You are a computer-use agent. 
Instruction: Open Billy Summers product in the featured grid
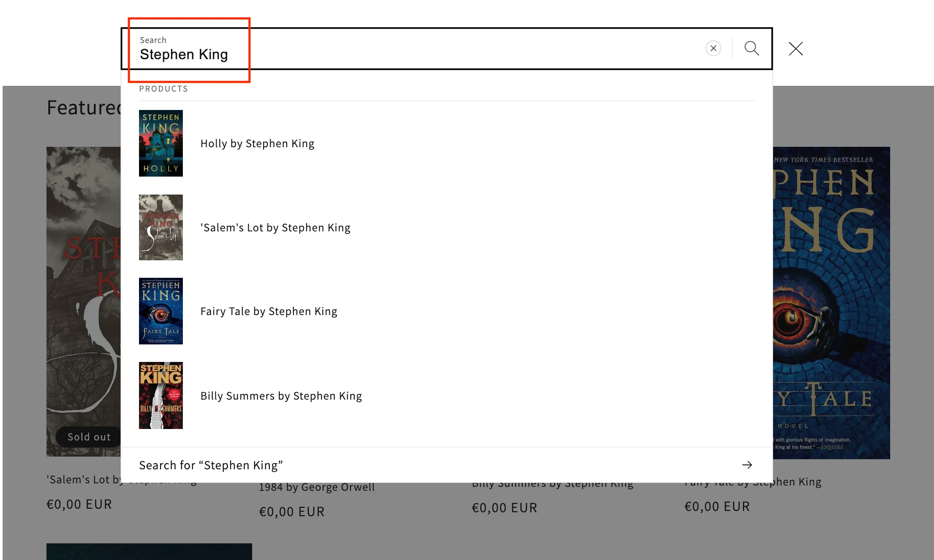pyautogui.click(x=553, y=482)
